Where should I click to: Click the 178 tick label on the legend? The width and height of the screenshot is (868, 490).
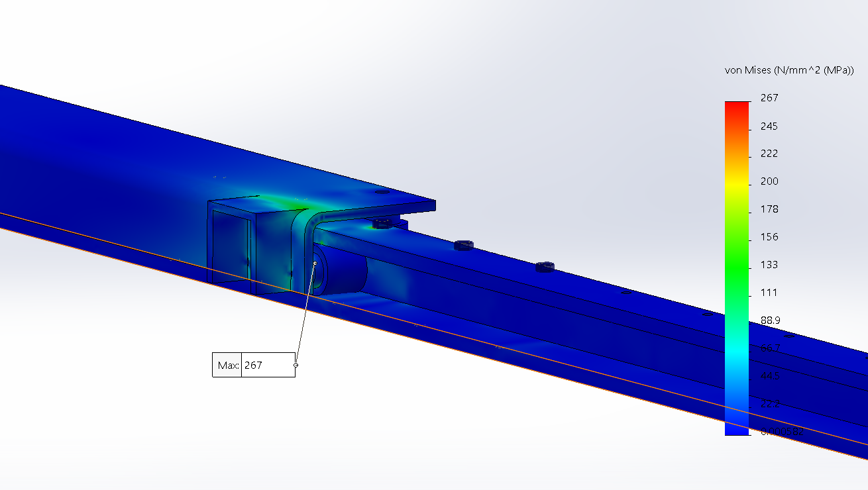pyautogui.click(x=769, y=209)
